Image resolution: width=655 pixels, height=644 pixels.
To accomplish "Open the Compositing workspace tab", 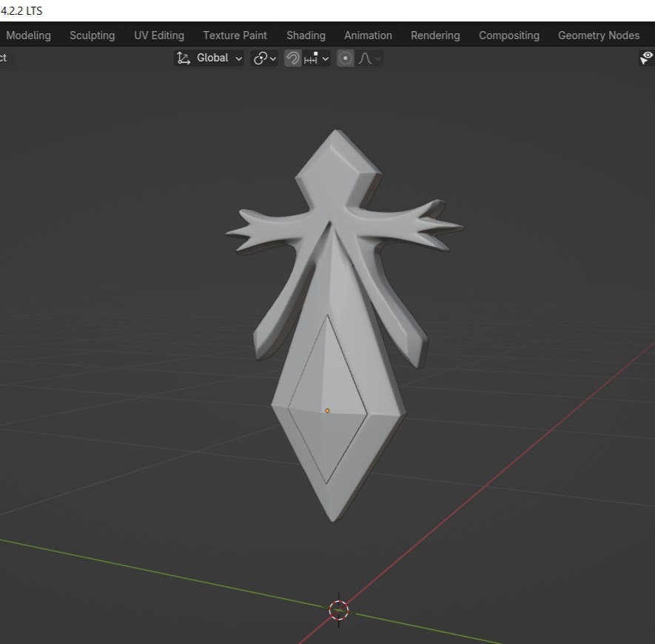I will (x=508, y=36).
